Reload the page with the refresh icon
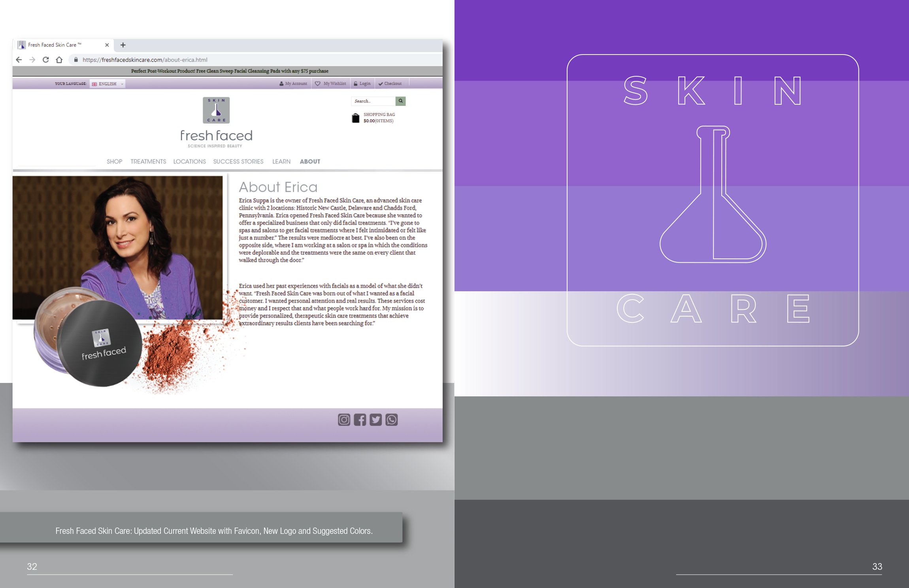 pyautogui.click(x=46, y=60)
